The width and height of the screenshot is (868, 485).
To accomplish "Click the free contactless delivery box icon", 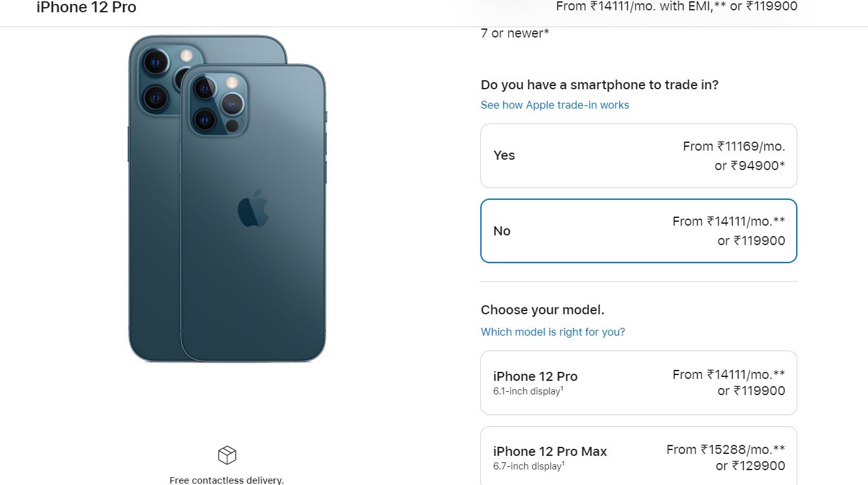I will [227, 455].
